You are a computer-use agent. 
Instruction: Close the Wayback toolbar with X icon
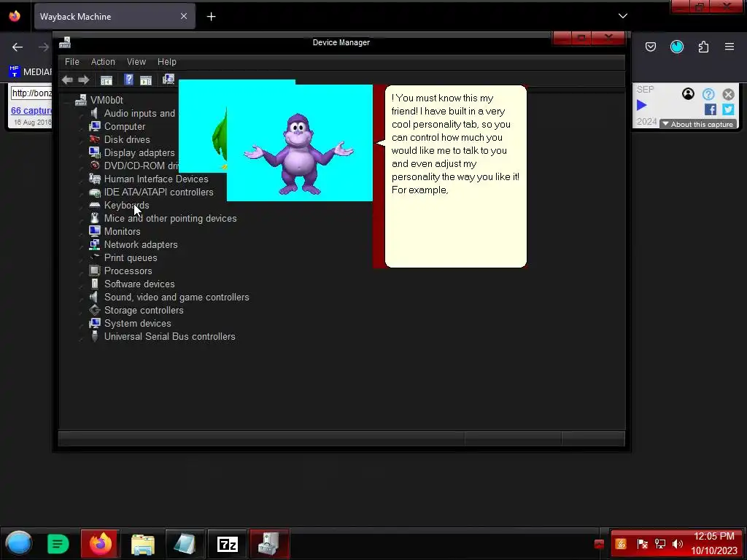click(x=729, y=94)
